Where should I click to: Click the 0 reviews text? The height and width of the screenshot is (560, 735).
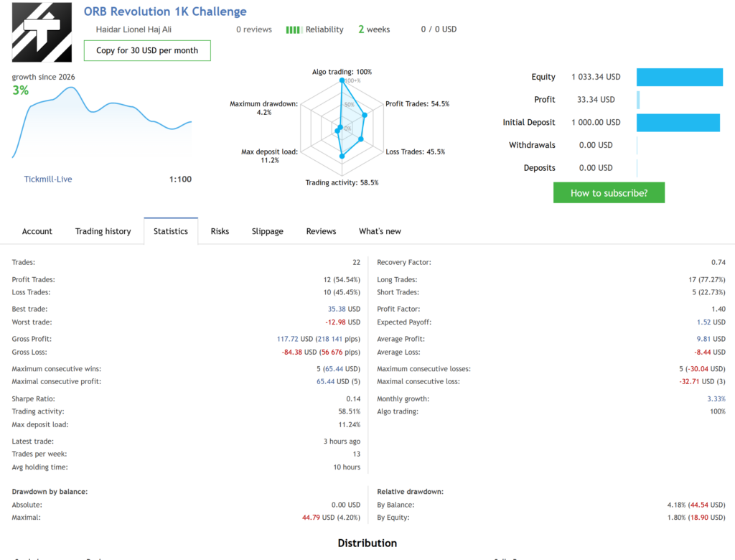[254, 29]
